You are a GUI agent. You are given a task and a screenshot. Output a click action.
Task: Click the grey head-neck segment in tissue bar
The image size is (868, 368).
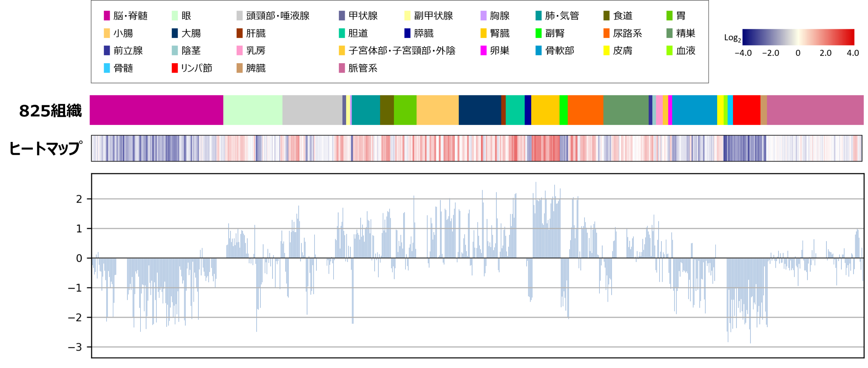(312, 110)
